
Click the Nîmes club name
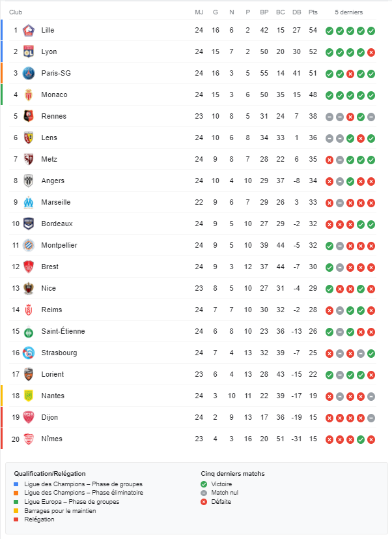click(x=51, y=439)
